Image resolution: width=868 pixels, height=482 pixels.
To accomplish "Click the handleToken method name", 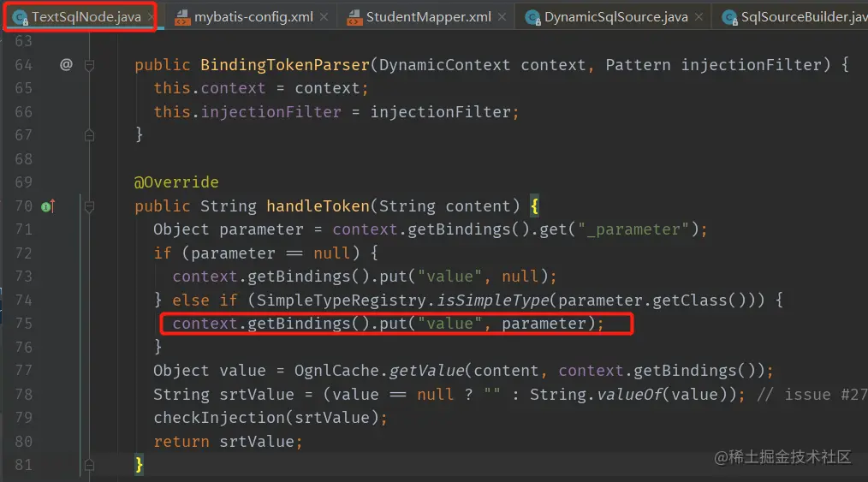I will (318, 205).
